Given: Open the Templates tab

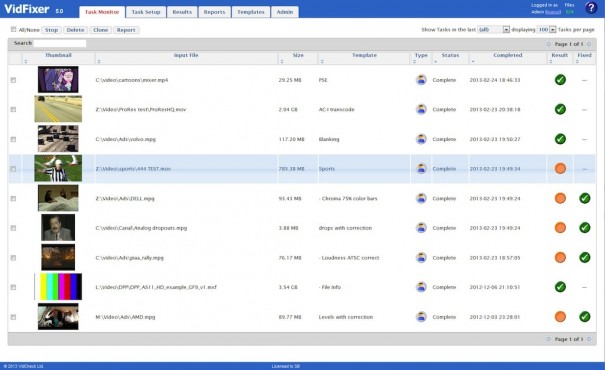Looking at the screenshot, I should (x=251, y=12).
